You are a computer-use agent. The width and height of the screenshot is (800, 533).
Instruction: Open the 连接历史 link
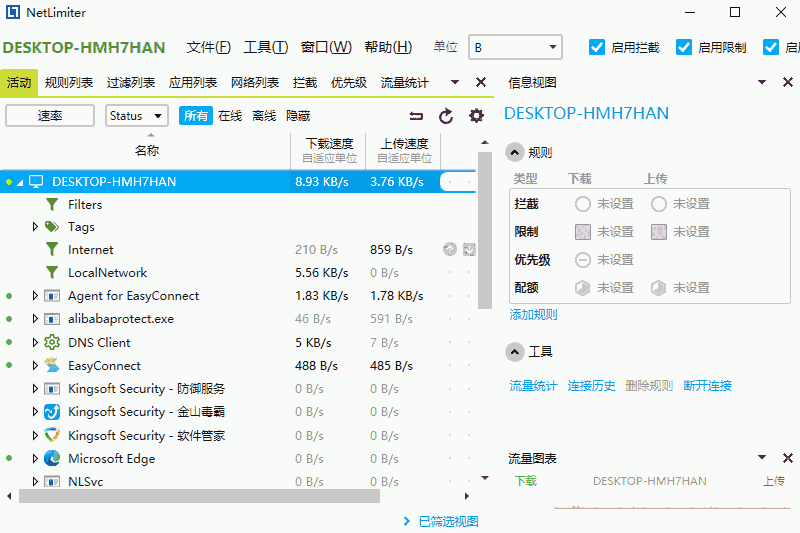coord(591,386)
